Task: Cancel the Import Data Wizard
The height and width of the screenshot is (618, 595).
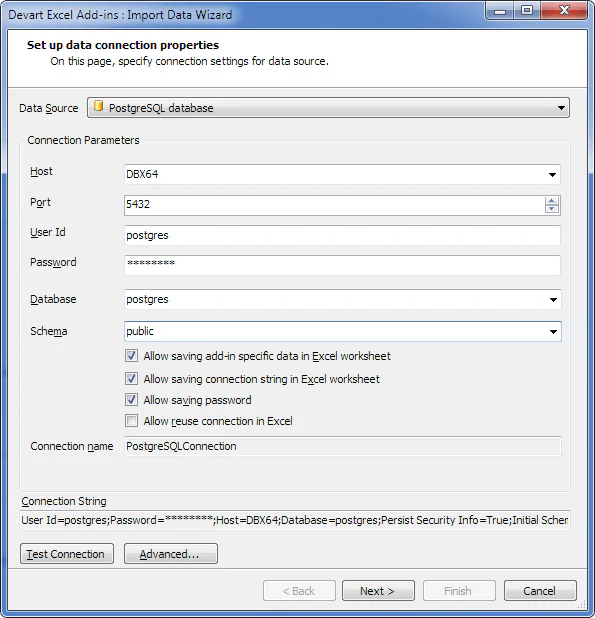Action: click(540, 591)
